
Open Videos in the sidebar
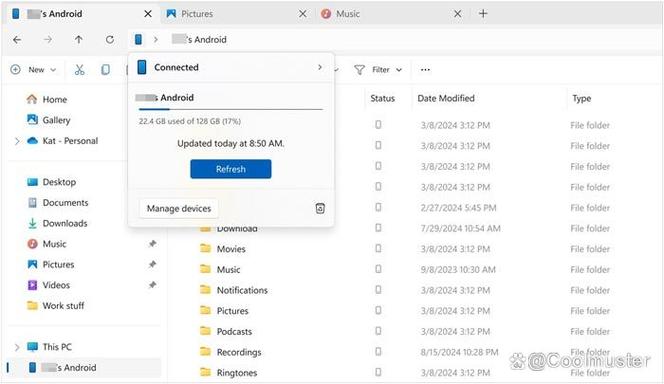pyautogui.click(x=48, y=285)
